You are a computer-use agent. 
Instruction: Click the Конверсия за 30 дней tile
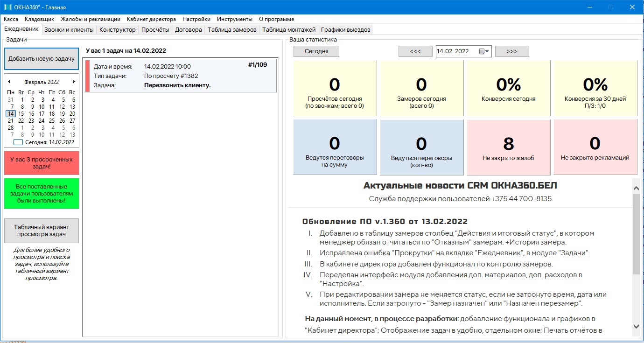pyautogui.click(x=595, y=88)
